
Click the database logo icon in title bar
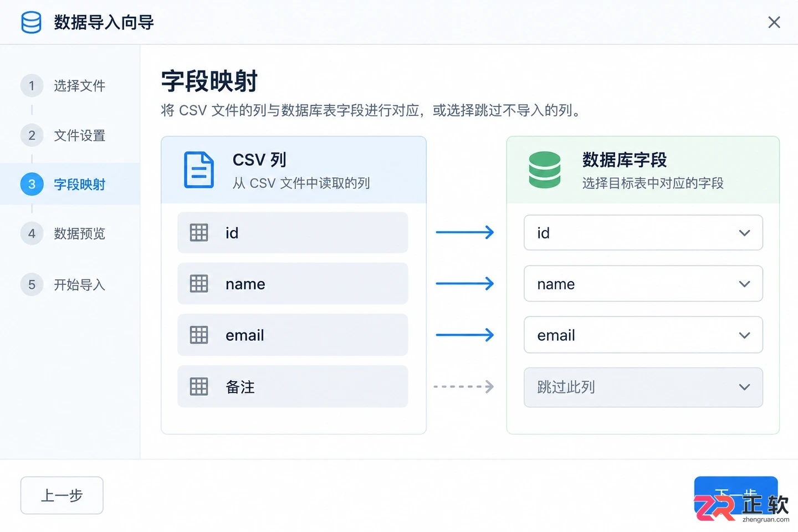[x=31, y=22]
